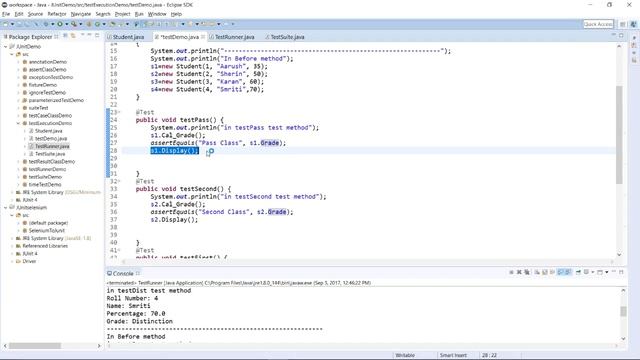Open the Open Console dropdown arrow

(x=607, y=272)
